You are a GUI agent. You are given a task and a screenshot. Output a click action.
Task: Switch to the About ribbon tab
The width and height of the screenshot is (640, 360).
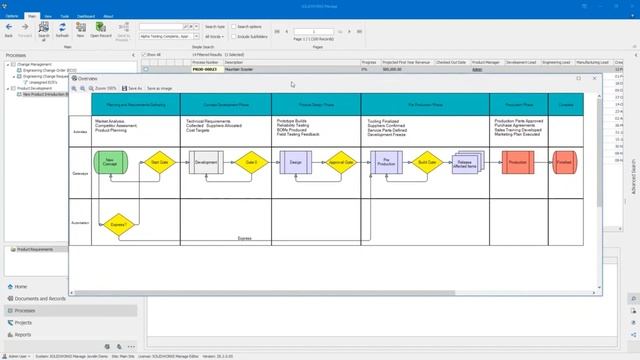(x=108, y=16)
